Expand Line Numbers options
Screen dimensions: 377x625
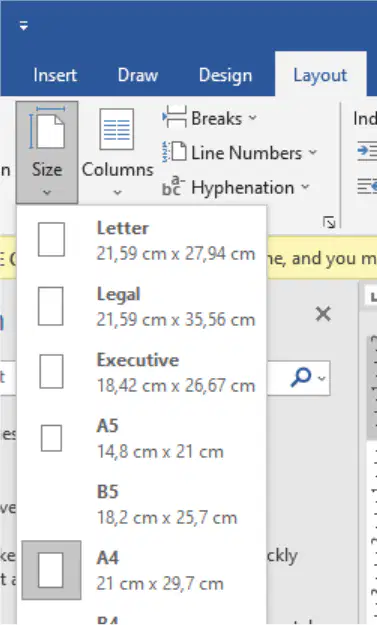coord(240,153)
